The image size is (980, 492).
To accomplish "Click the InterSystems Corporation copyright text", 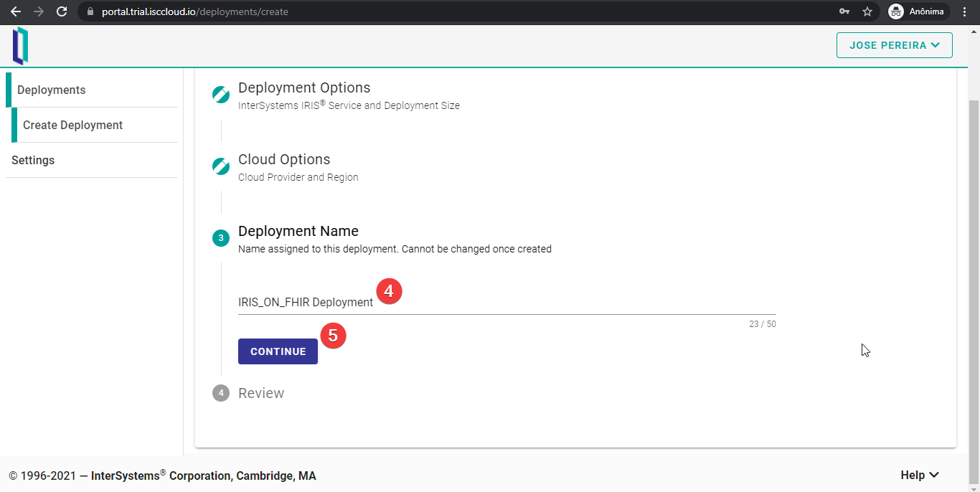I will pyautogui.click(x=162, y=476).
